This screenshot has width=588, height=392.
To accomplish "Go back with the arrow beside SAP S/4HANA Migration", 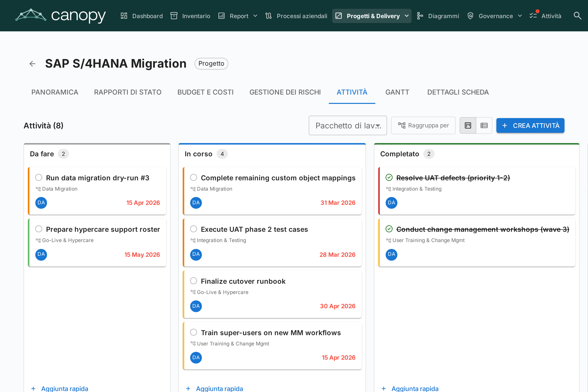I will (33, 64).
